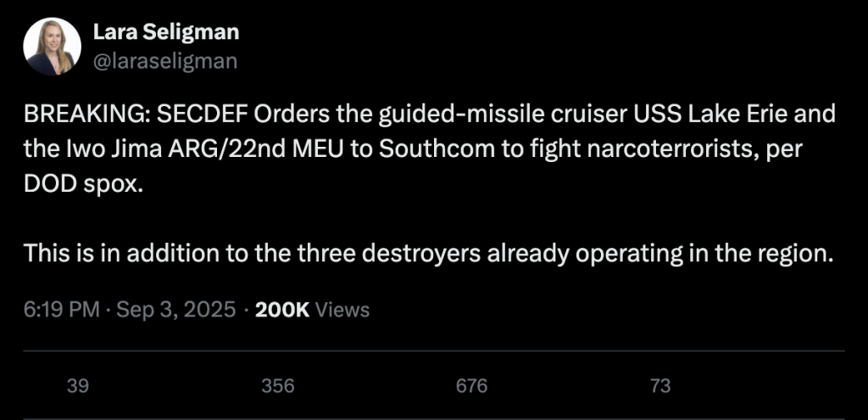Click the 356 reposts count
868x420 pixels.
[277, 386]
